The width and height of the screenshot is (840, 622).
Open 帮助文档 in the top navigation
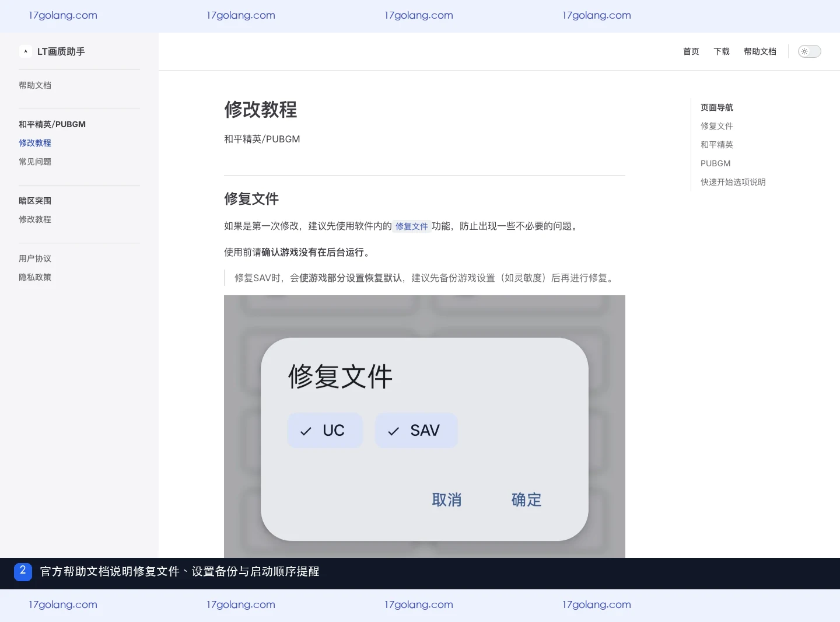pyautogui.click(x=760, y=51)
